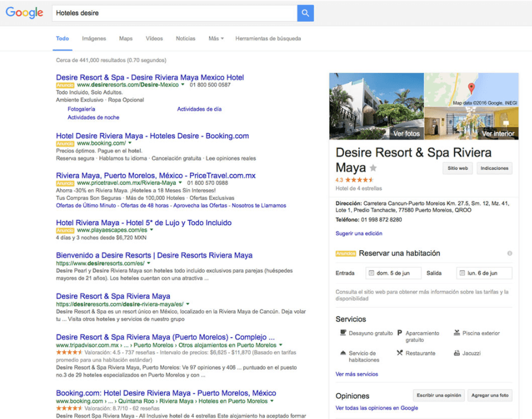Select the Todo tab
This screenshot has width=532, height=419.
pos(62,39)
